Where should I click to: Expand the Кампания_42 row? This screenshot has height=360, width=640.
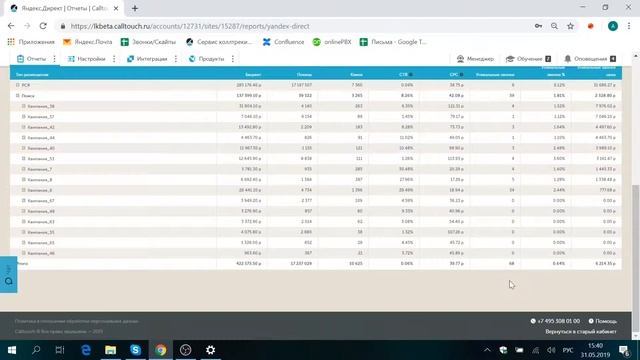point(24,127)
